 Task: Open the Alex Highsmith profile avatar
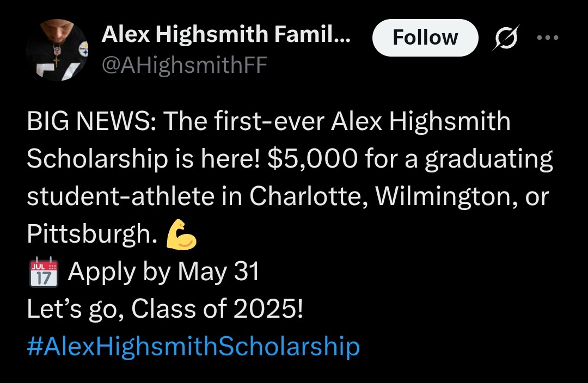57,50
